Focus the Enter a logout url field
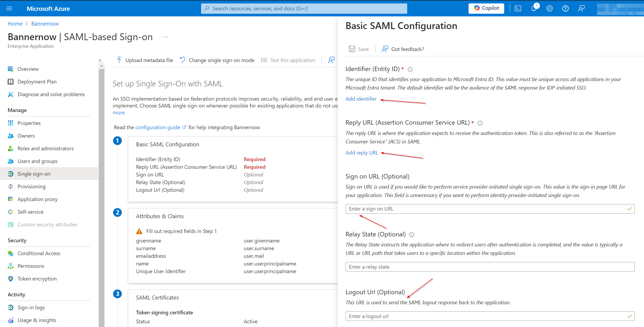The width and height of the screenshot is (644, 327). [x=490, y=316]
